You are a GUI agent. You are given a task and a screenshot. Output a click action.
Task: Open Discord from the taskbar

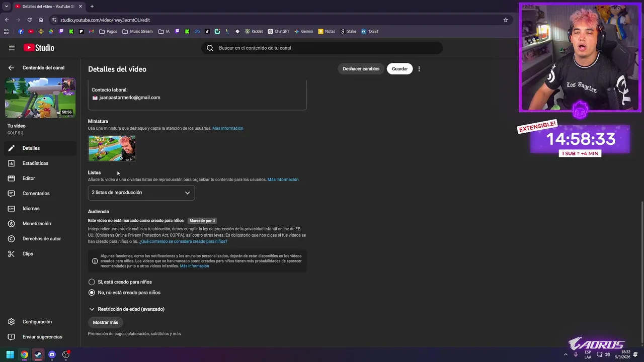click(52, 354)
